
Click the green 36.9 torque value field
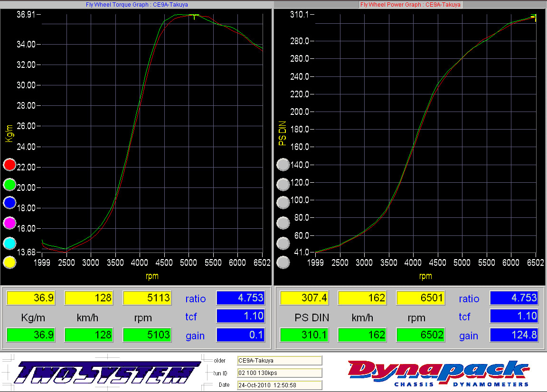click(31, 335)
